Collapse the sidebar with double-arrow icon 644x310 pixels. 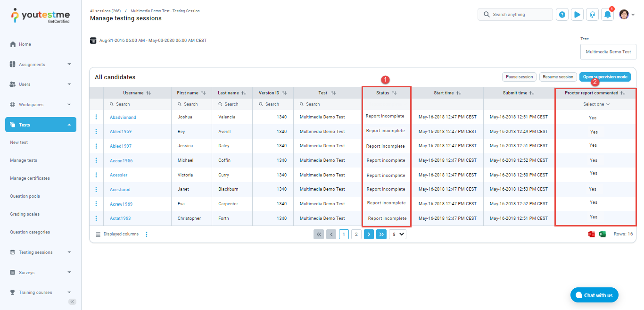(72, 302)
